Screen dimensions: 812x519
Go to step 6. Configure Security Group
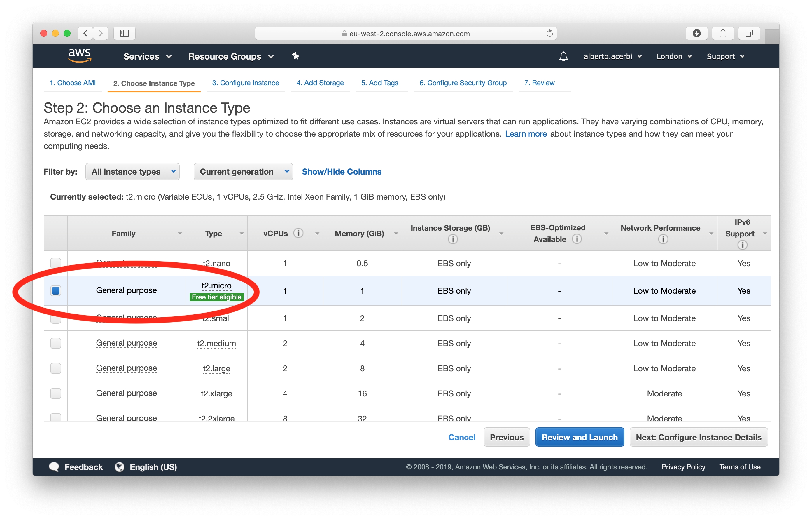pyautogui.click(x=463, y=83)
